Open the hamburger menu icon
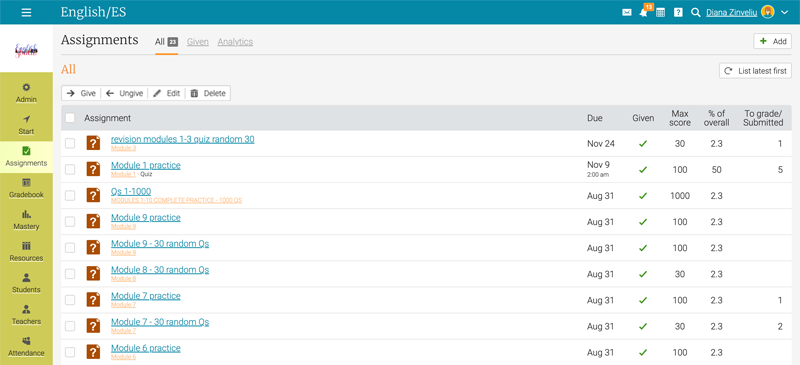The image size is (800, 365). 27,12
